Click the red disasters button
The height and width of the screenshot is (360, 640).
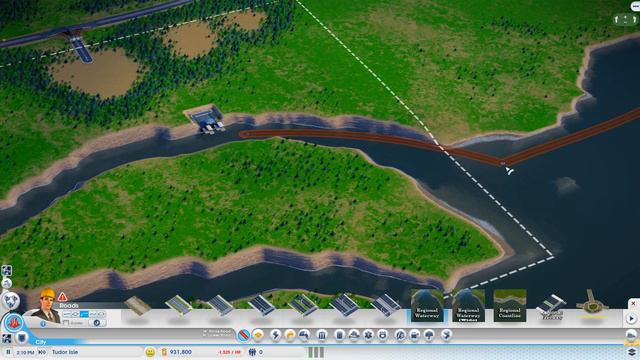tap(13, 323)
